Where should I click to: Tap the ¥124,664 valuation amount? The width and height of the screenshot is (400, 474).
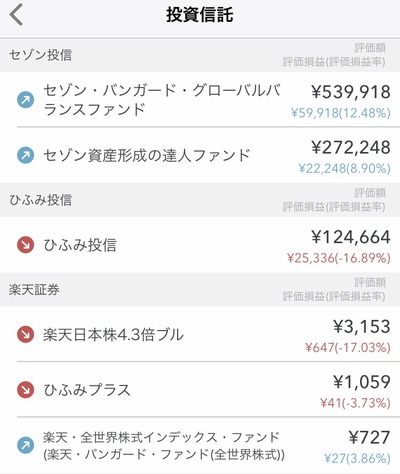(x=351, y=237)
